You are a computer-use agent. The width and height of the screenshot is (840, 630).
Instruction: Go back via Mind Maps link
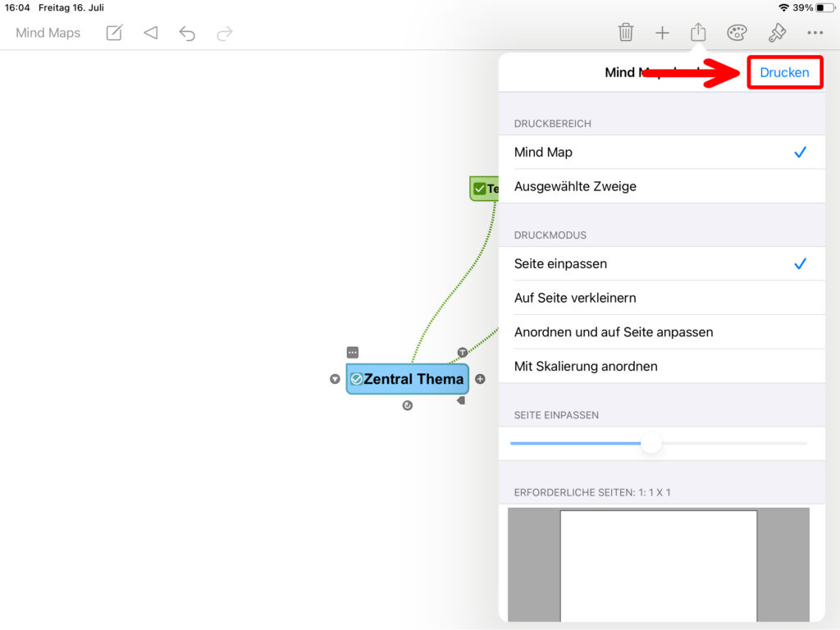pyautogui.click(x=48, y=33)
